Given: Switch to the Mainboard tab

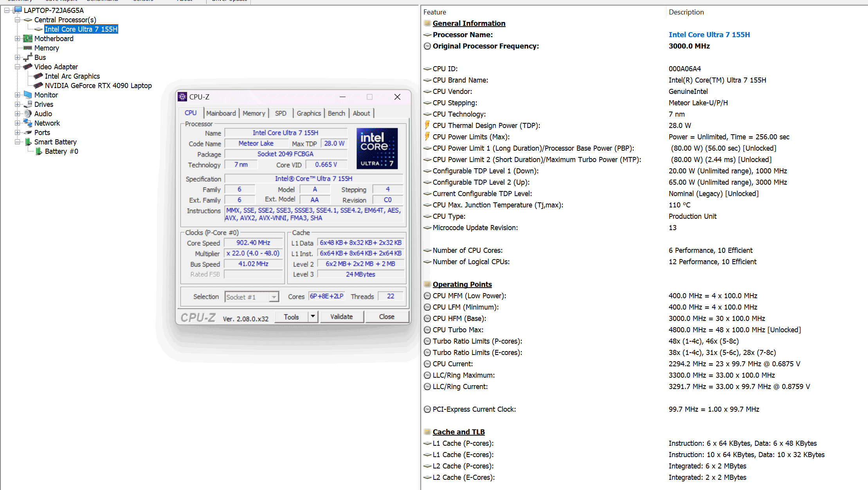Looking at the screenshot, I should pos(221,113).
